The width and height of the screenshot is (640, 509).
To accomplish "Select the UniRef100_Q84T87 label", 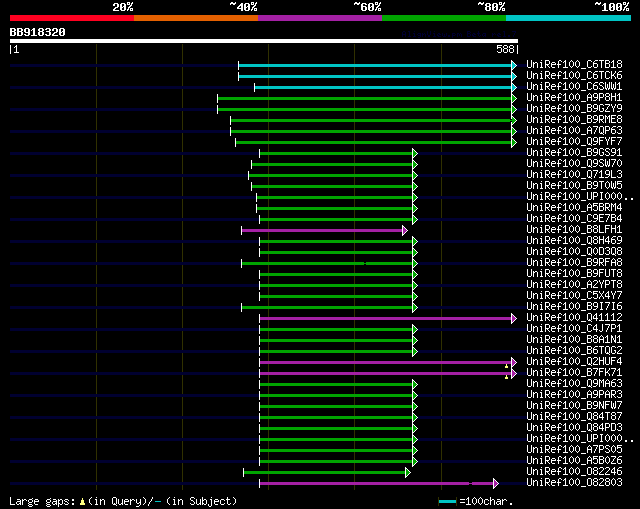I will click(574, 417).
